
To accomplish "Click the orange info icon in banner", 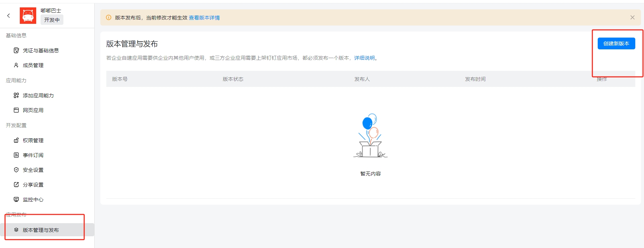I will point(108,17).
